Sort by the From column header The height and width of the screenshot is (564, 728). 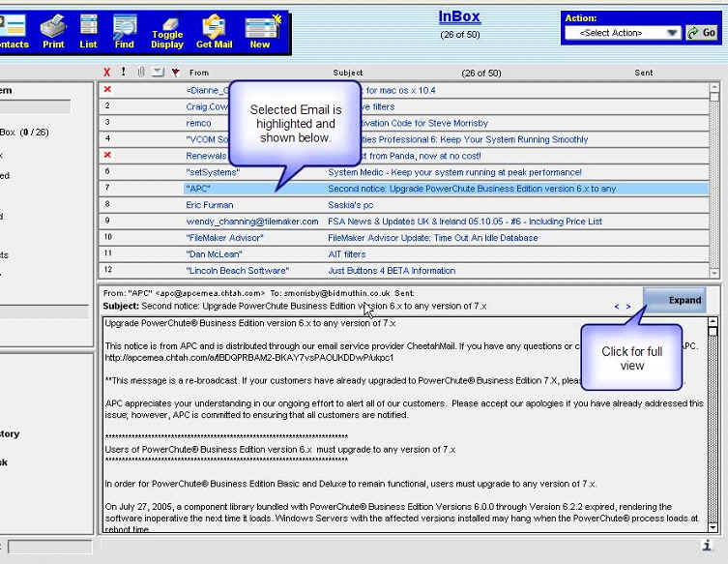click(199, 73)
